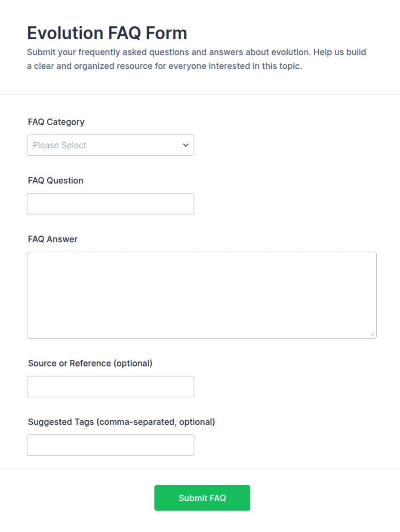The image size is (400, 532).
Task: Click the resize grip of FAQ Answer box
Action: (x=372, y=334)
